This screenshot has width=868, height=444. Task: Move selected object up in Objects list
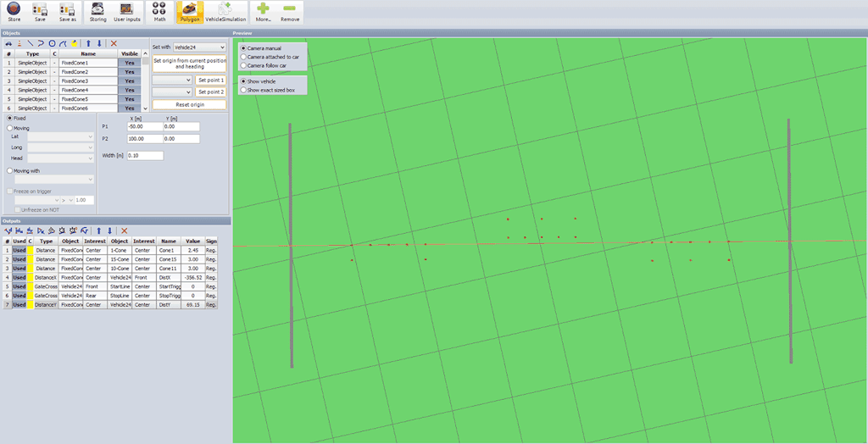tap(88, 43)
